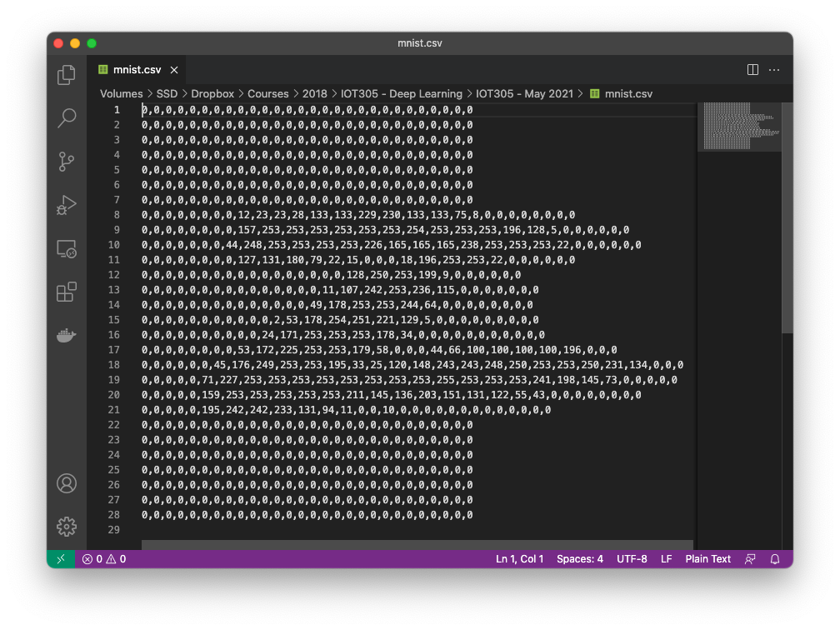Click the value 229 on line 8
Screen dimensions: 840x630
[367, 215]
